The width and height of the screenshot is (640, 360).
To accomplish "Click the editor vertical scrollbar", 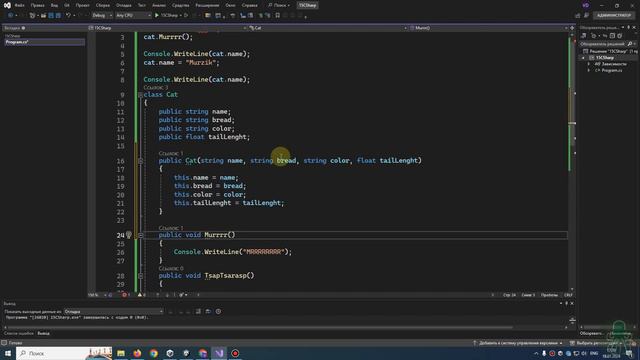I will [572, 161].
